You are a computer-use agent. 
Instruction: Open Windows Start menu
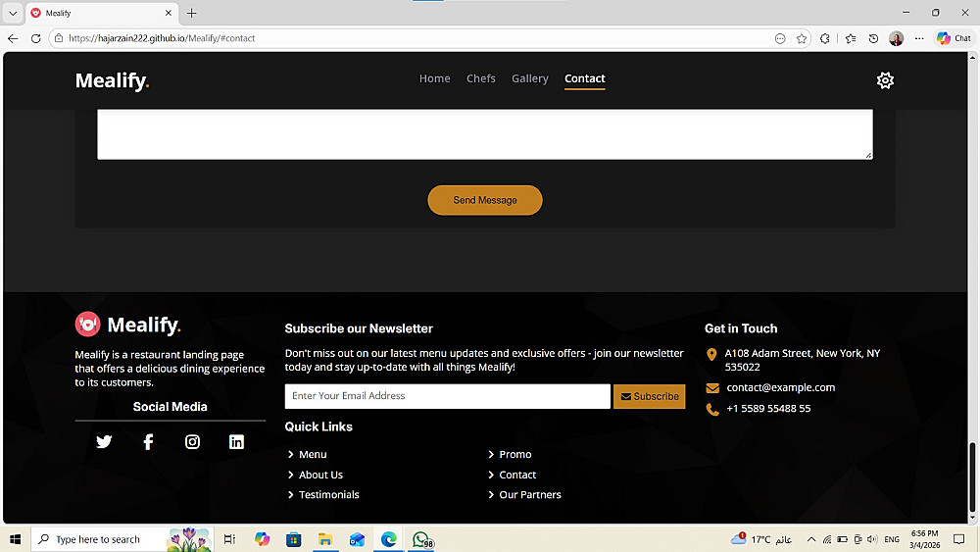click(15, 539)
